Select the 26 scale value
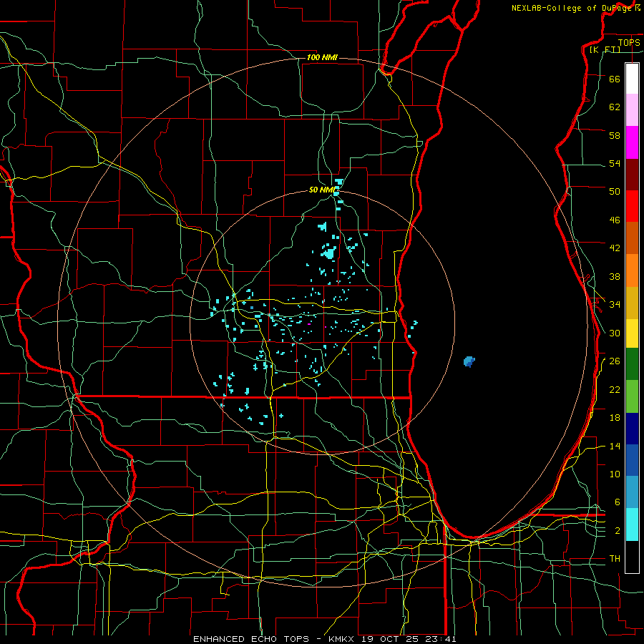 tap(615, 361)
